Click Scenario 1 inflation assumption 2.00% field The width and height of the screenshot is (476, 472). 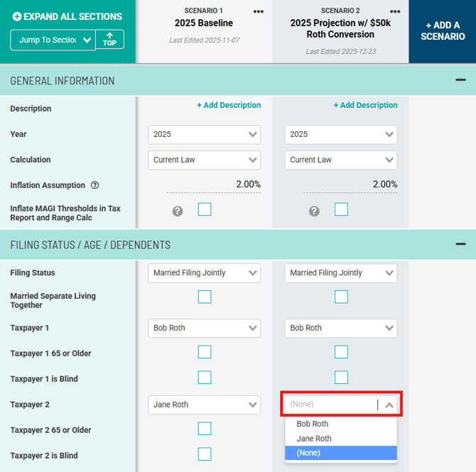click(x=214, y=185)
